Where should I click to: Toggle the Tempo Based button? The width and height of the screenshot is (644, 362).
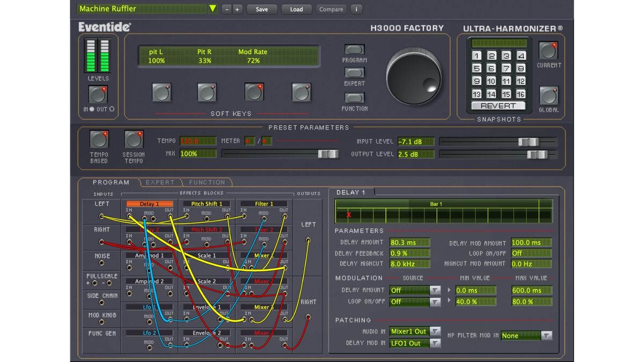click(x=99, y=139)
